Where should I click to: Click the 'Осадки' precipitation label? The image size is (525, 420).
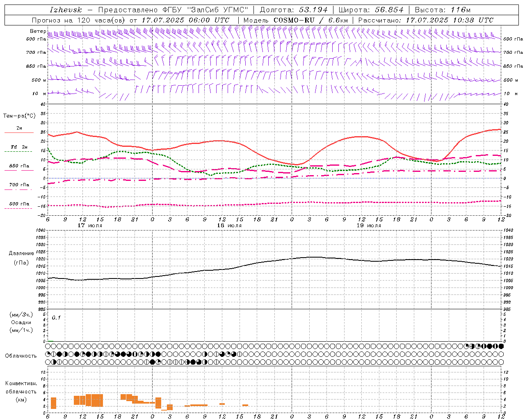click(21, 322)
